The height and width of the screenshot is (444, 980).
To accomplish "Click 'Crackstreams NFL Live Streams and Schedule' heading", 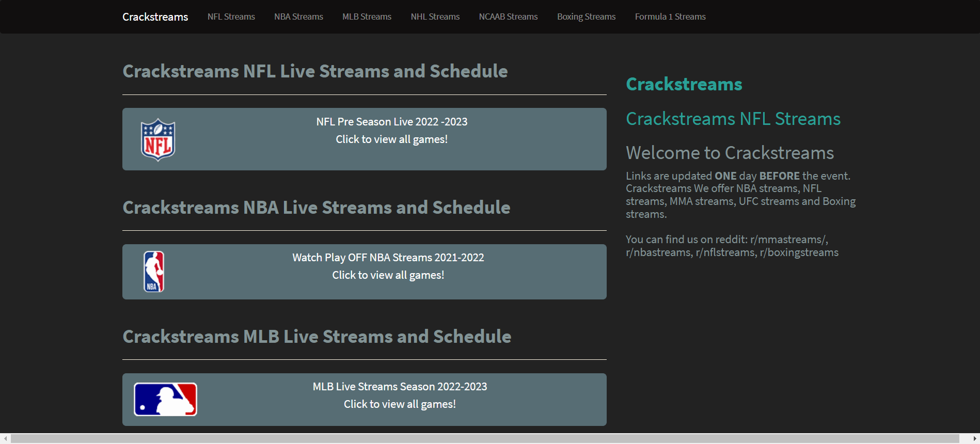I will click(x=315, y=71).
